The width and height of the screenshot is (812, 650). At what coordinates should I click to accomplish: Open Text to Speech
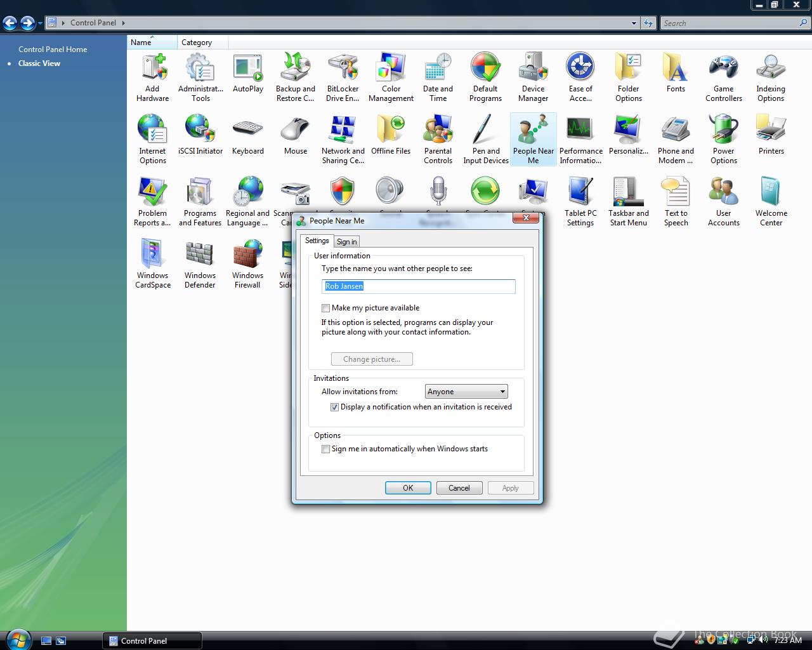(676, 202)
